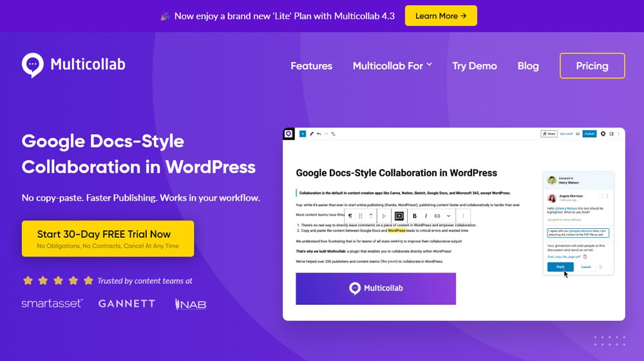Click the preview device icon beside Save draft
The width and height of the screenshot is (644, 361).
(x=578, y=133)
